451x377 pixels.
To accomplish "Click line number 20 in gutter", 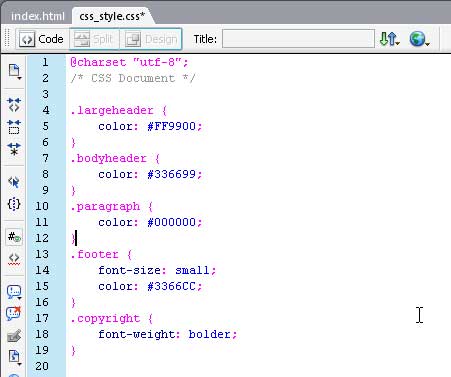I will coord(42,366).
